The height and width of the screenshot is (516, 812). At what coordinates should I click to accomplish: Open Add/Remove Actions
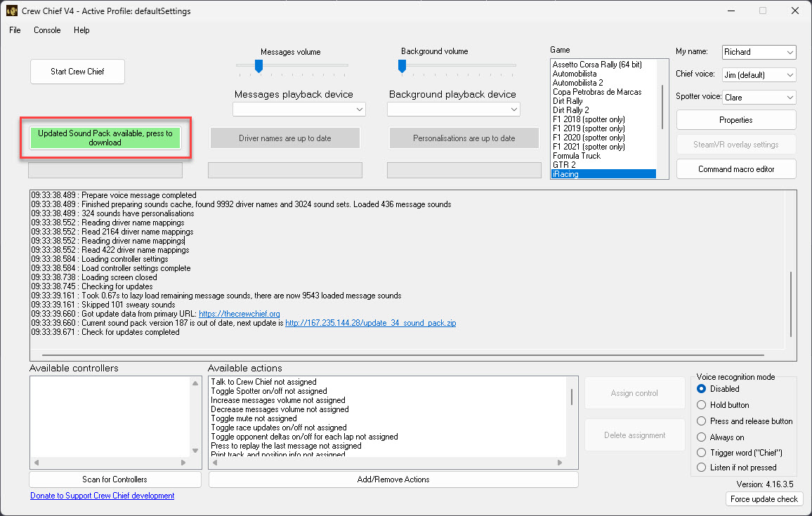tap(393, 479)
